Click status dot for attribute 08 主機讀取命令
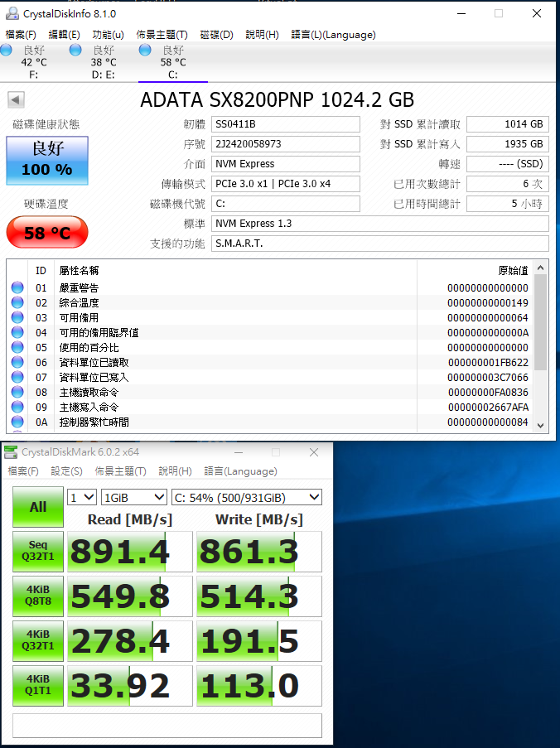The width and height of the screenshot is (560, 748). pos(17,392)
